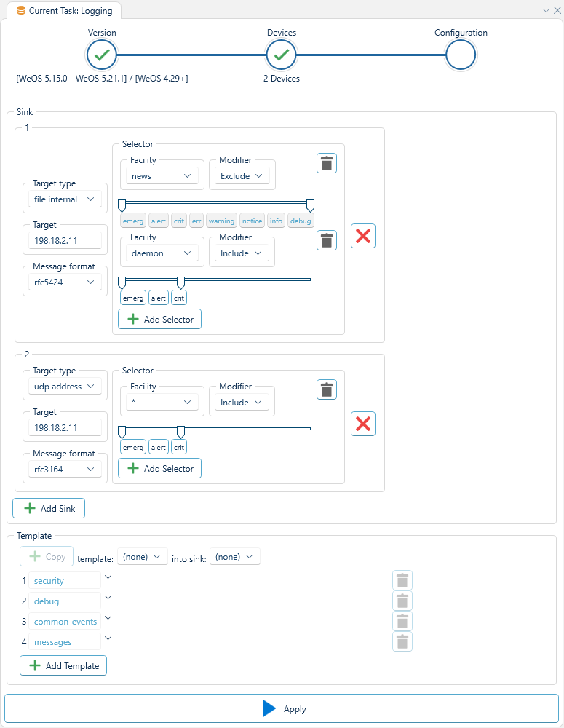564x728 pixels.
Task: Open the into sink dropdown showing (none)
Action: tap(234, 556)
